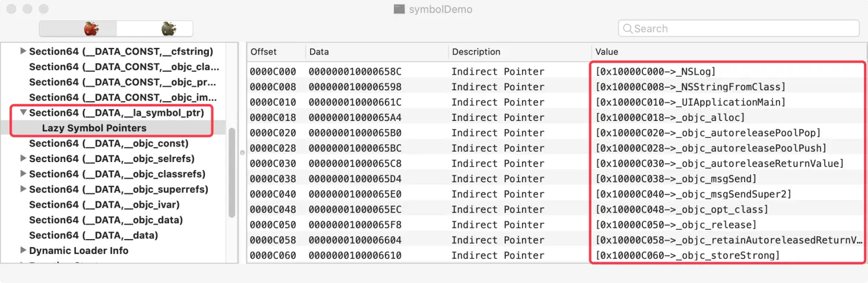Select the Lazy Symbol Pointers item
This screenshot has height=283, width=868.
click(x=94, y=128)
